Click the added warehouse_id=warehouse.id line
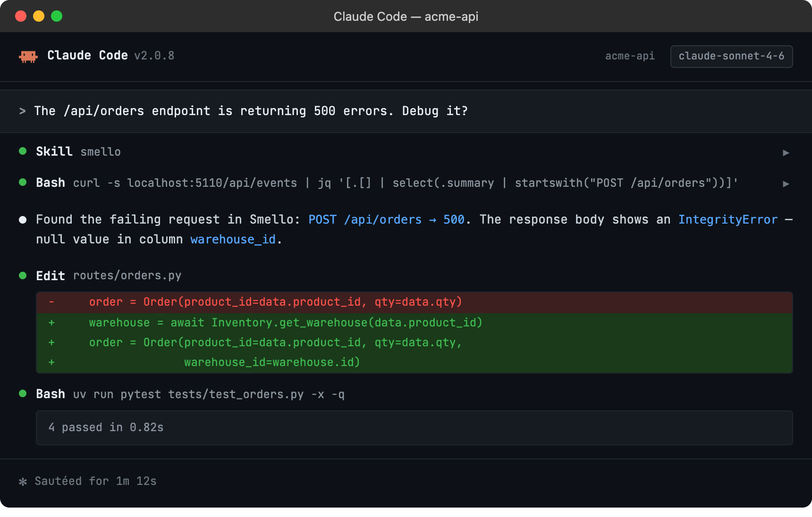812x517 pixels. tap(414, 362)
